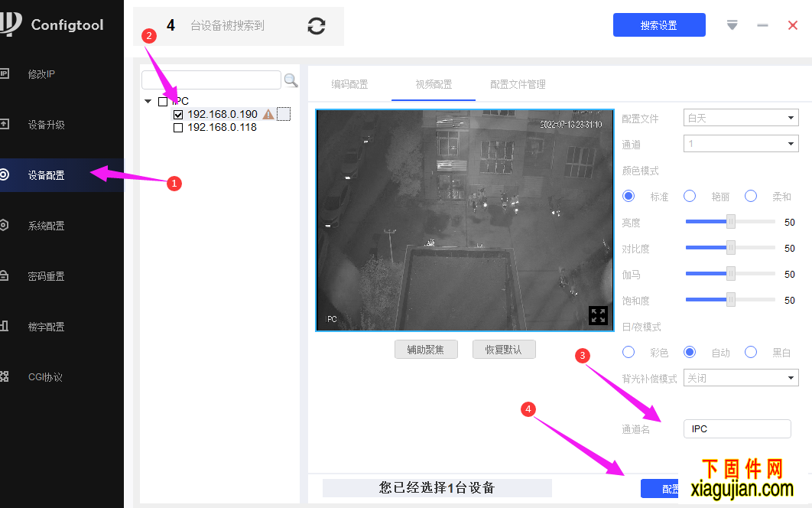Open the 设备升级 sidebar section
Screen dimensions: 812x508
pos(62,125)
